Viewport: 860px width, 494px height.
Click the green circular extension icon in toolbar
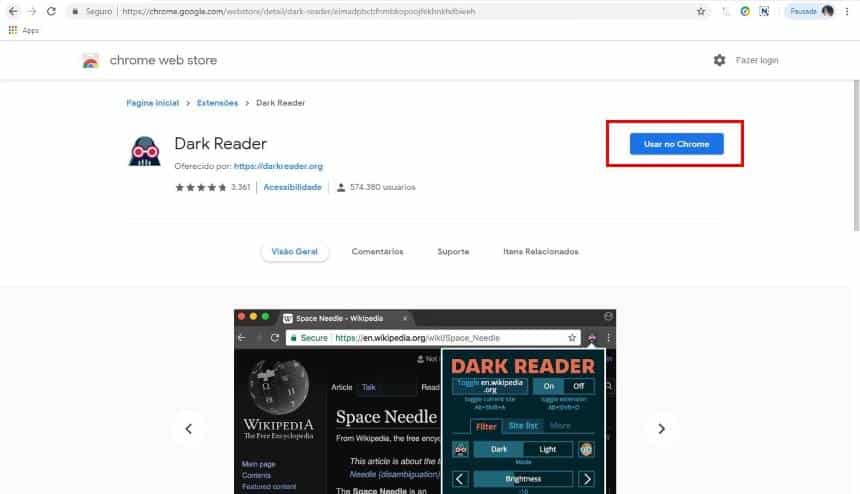coord(745,11)
